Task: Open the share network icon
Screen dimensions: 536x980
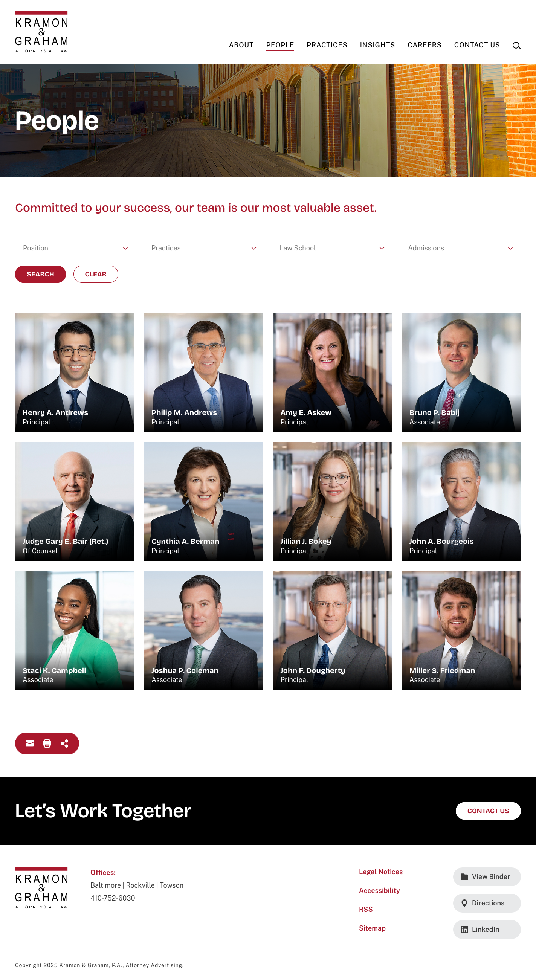Action: tap(65, 743)
